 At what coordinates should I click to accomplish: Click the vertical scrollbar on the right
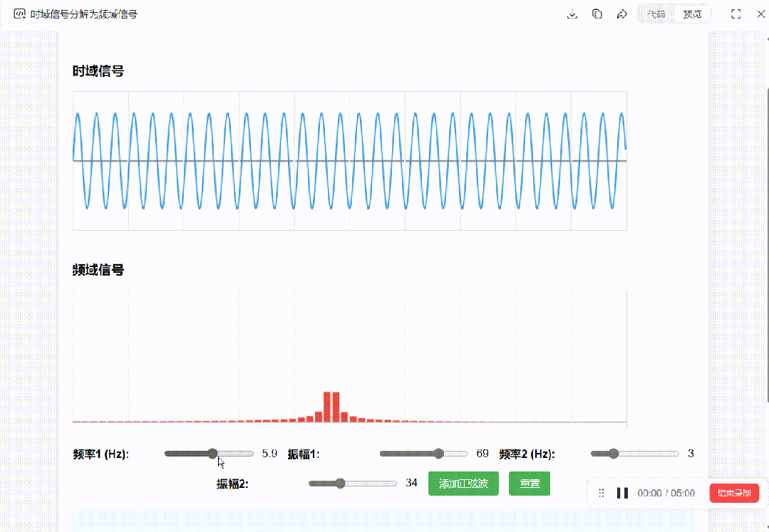pos(766,214)
